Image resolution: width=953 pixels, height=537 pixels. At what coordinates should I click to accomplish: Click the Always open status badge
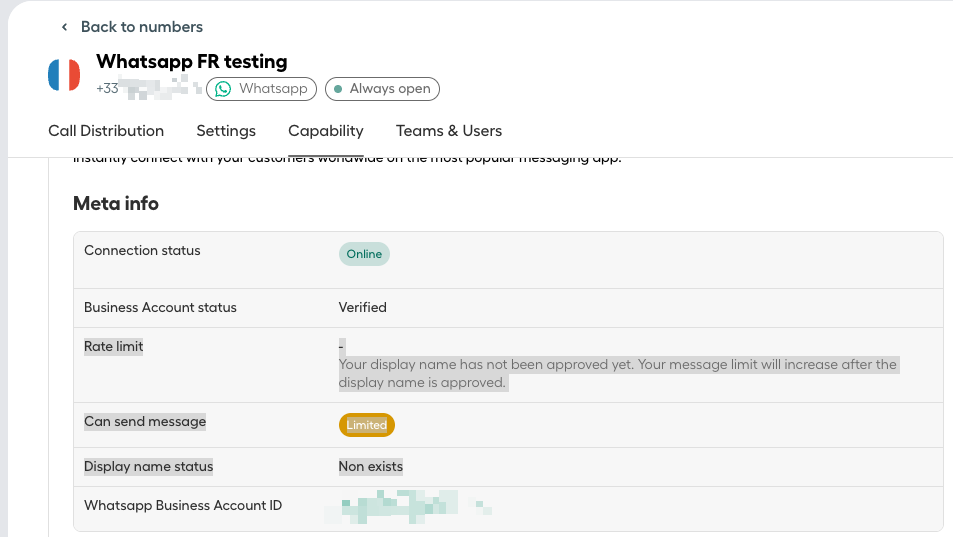382,89
